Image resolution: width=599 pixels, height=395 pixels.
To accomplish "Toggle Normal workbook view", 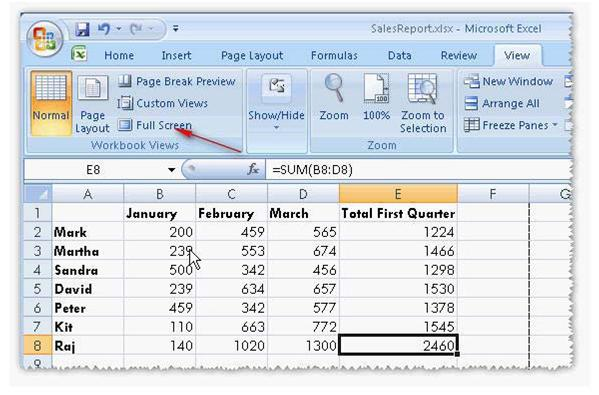I will click(x=51, y=103).
